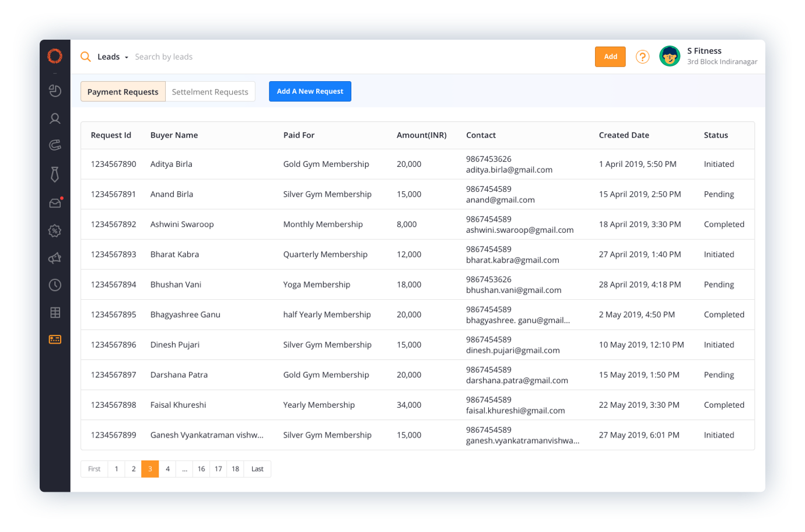Open the inbox icon with red notification
805x532 pixels.
coord(55,203)
